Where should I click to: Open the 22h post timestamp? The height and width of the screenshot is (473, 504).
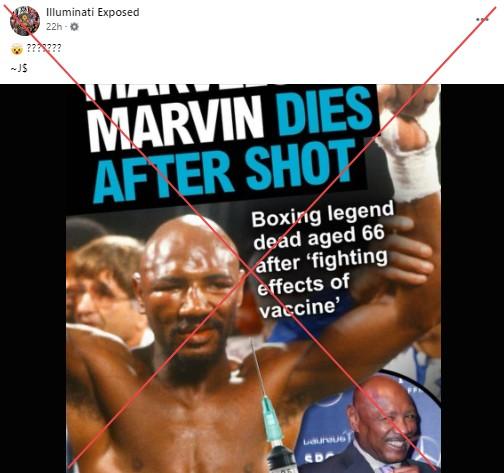pyautogui.click(x=54, y=27)
